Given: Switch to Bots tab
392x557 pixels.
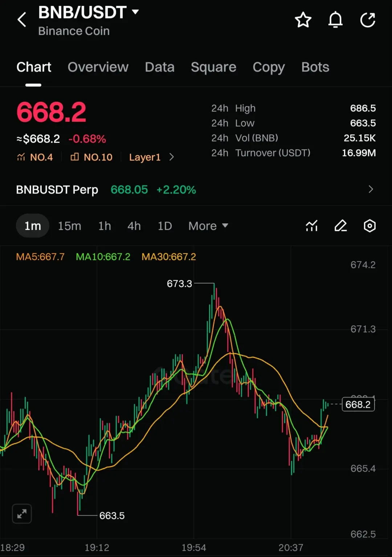Looking at the screenshot, I should point(315,67).
